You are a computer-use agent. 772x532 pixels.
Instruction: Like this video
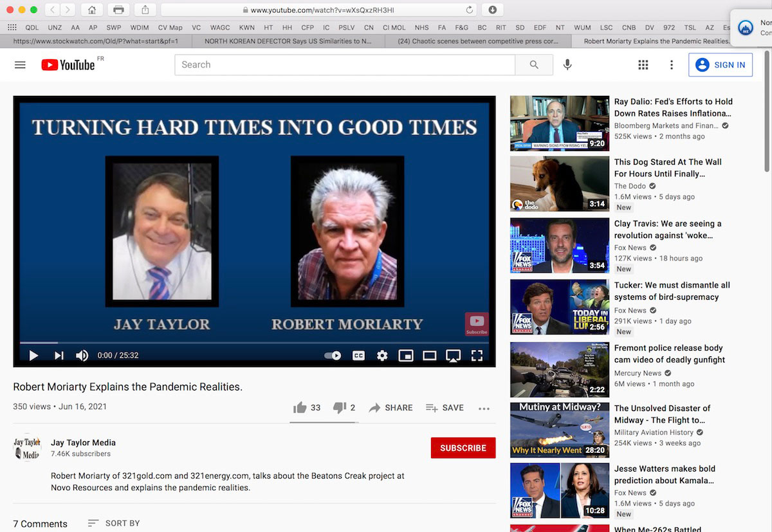pyautogui.click(x=307, y=408)
